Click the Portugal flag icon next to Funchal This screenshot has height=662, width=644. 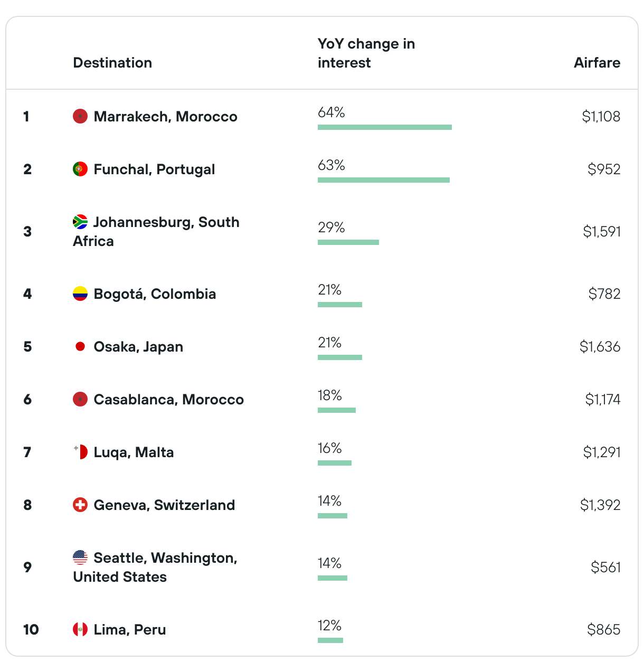(80, 169)
